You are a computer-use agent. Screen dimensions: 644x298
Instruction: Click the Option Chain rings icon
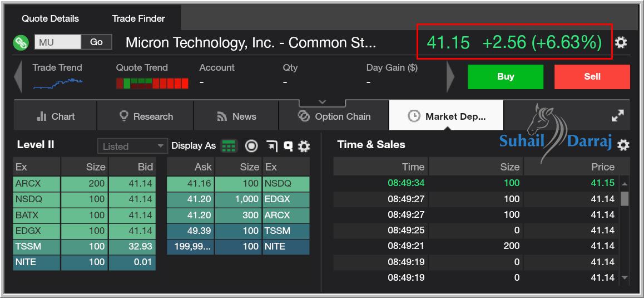click(x=304, y=116)
